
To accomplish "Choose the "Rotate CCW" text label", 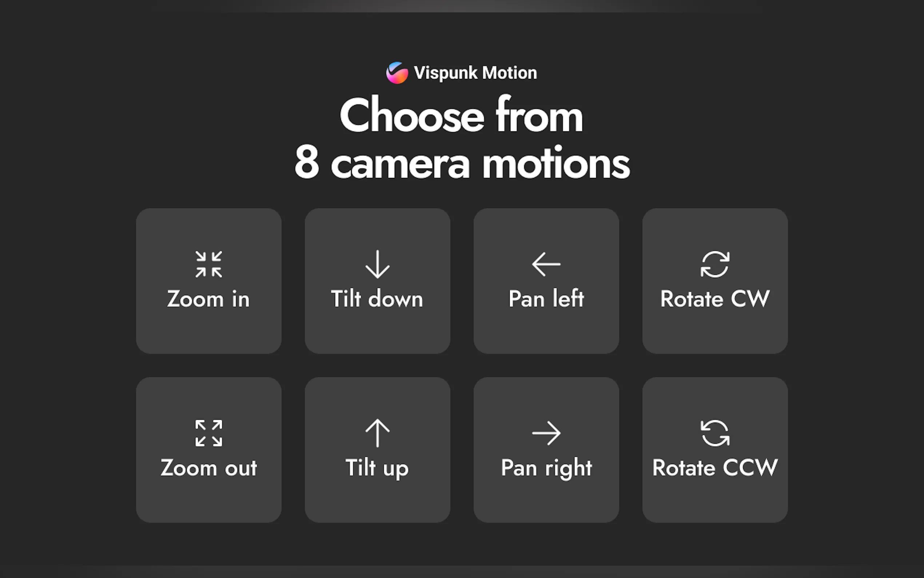I will [715, 467].
